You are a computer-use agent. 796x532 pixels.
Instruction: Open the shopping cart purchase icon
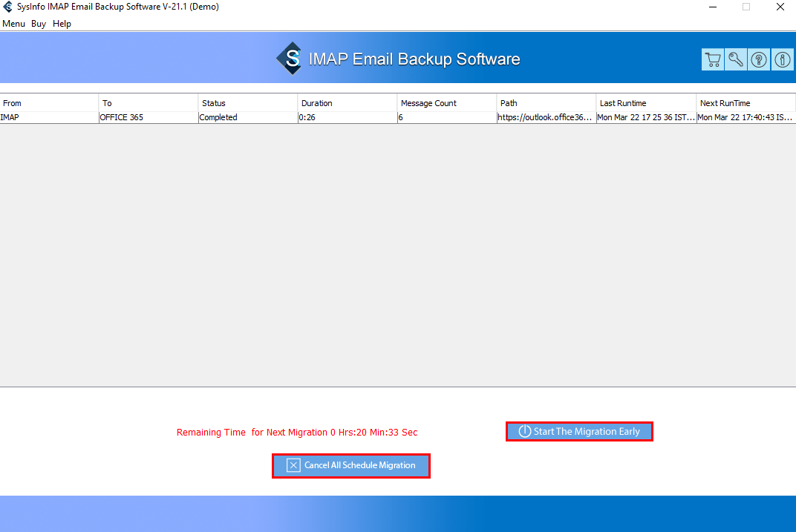(713, 60)
